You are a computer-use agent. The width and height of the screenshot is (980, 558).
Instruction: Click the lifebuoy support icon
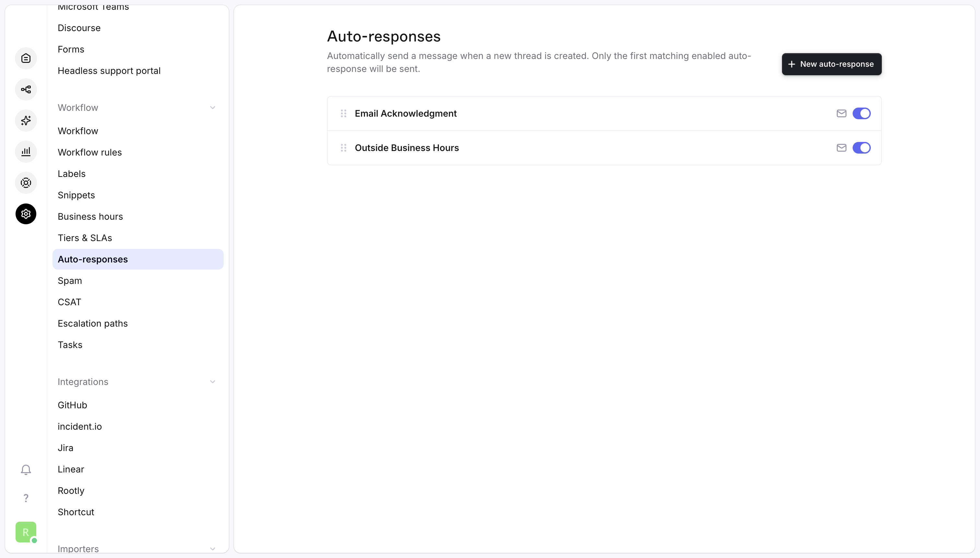coord(26,183)
